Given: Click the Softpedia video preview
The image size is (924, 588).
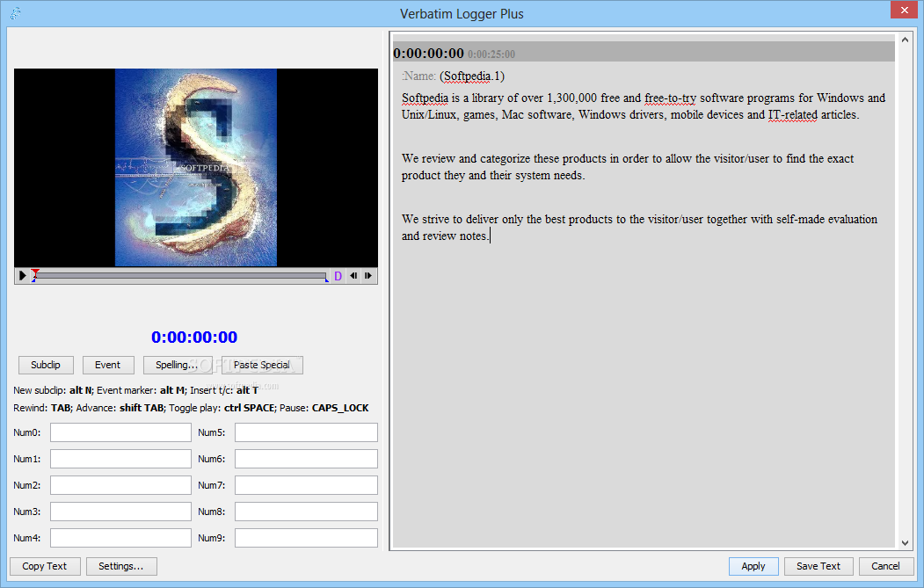Looking at the screenshot, I should click(x=196, y=167).
